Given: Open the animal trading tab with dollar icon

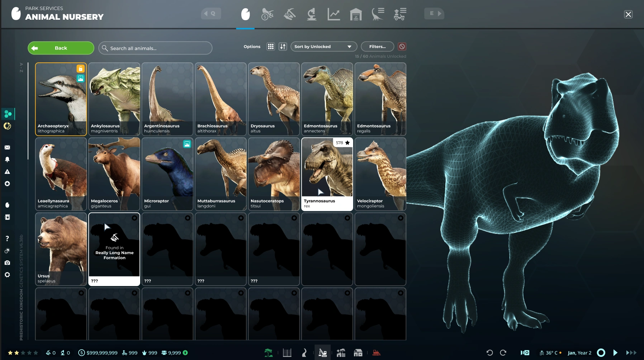Looking at the screenshot, I should point(267,14).
